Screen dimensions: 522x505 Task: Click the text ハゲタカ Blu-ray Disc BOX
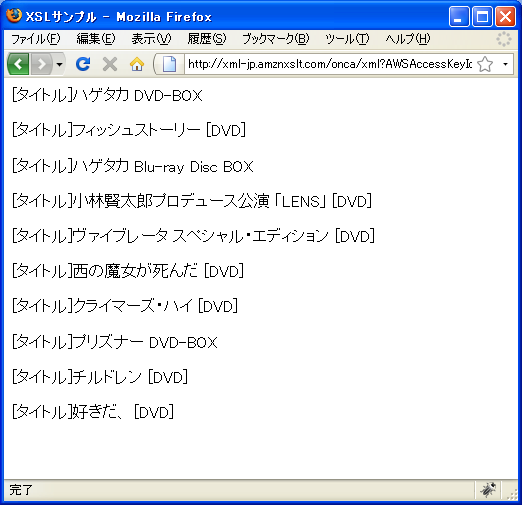tap(163, 166)
